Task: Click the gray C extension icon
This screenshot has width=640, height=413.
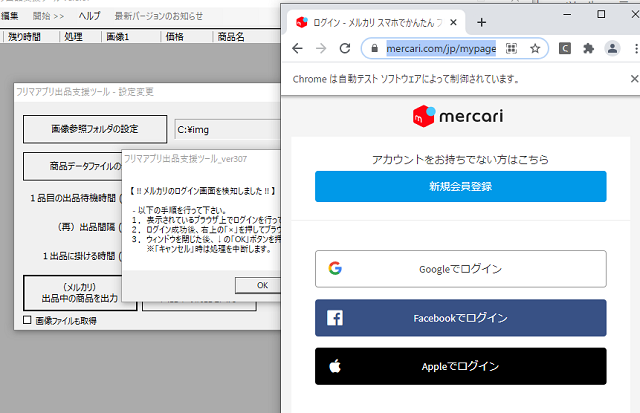Action: point(565,49)
